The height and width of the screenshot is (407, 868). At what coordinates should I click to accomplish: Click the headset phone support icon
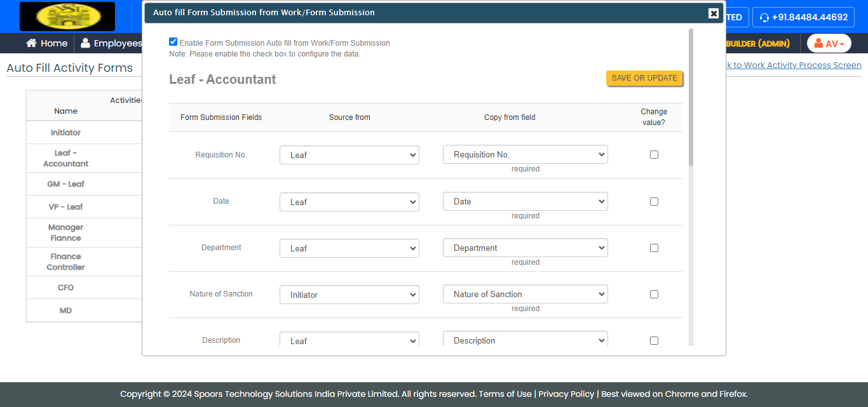tap(764, 18)
